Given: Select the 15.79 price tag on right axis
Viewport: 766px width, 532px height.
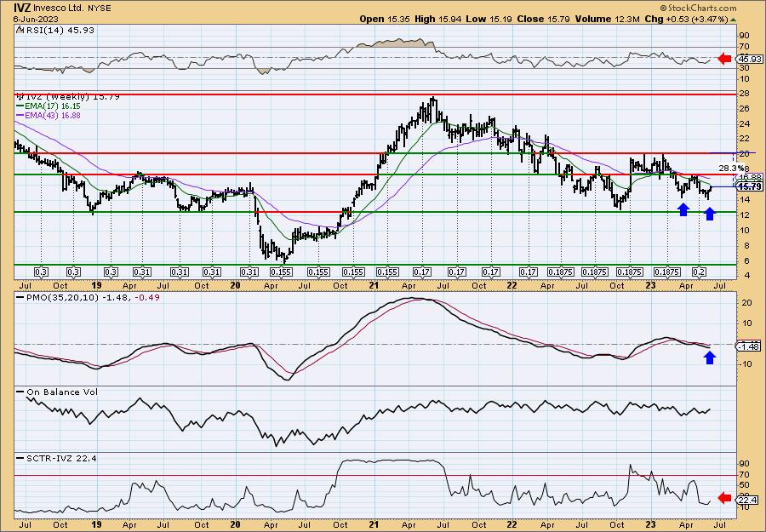Looking at the screenshot, I should click(749, 186).
